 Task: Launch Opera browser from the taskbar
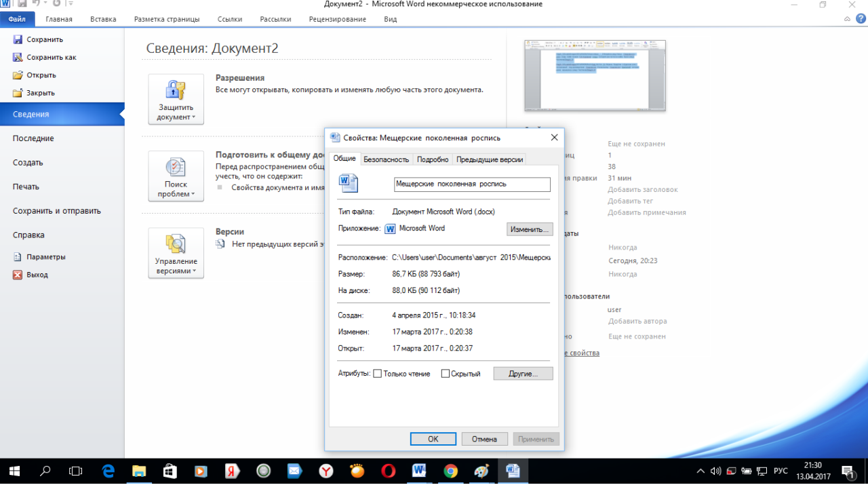tap(388, 471)
